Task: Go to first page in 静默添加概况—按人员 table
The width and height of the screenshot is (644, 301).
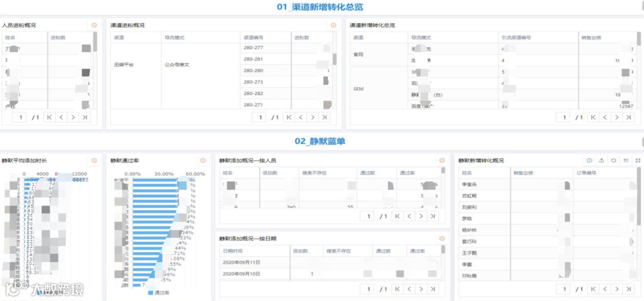Action: pyautogui.click(x=397, y=216)
